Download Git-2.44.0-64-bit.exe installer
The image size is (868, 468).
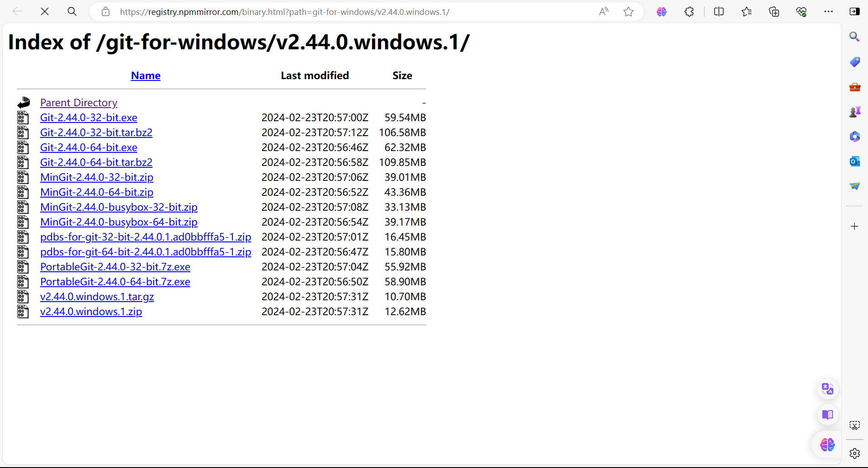tap(89, 147)
